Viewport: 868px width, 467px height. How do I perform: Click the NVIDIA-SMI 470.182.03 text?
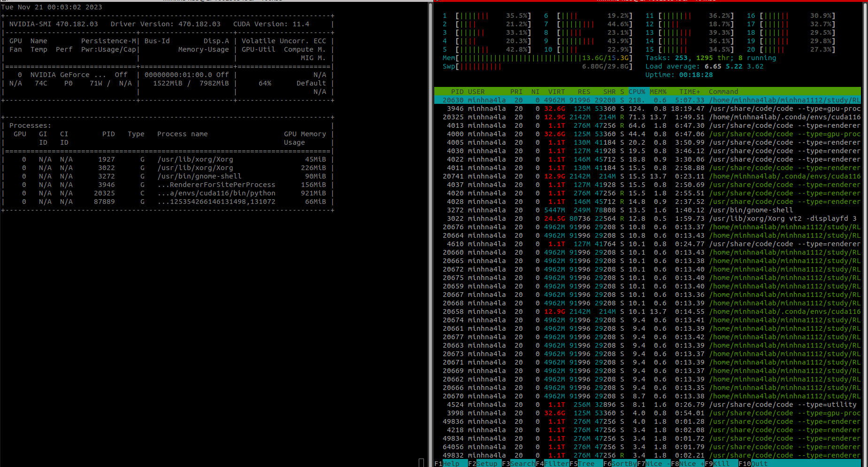pyautogui.click(x=54, y=24)
